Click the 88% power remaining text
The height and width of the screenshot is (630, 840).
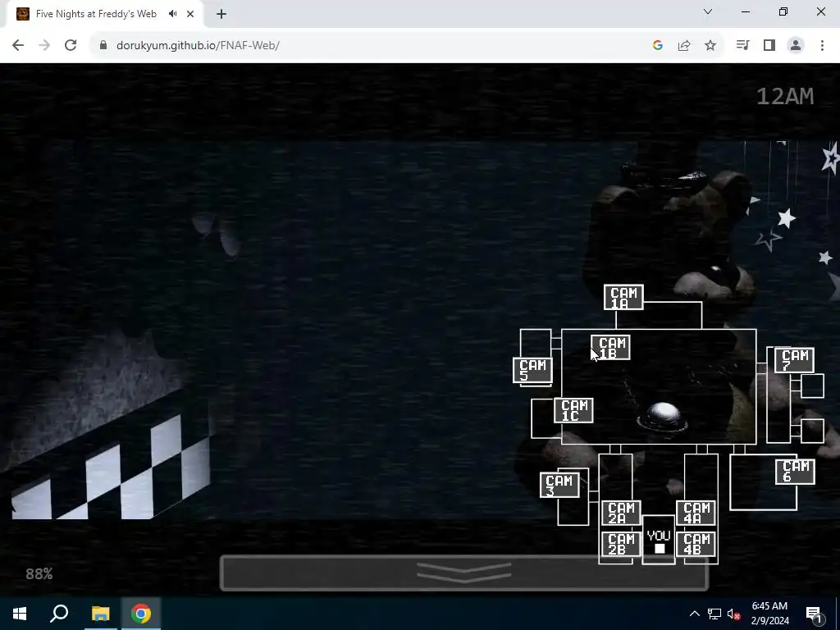[x=39, y=573]
